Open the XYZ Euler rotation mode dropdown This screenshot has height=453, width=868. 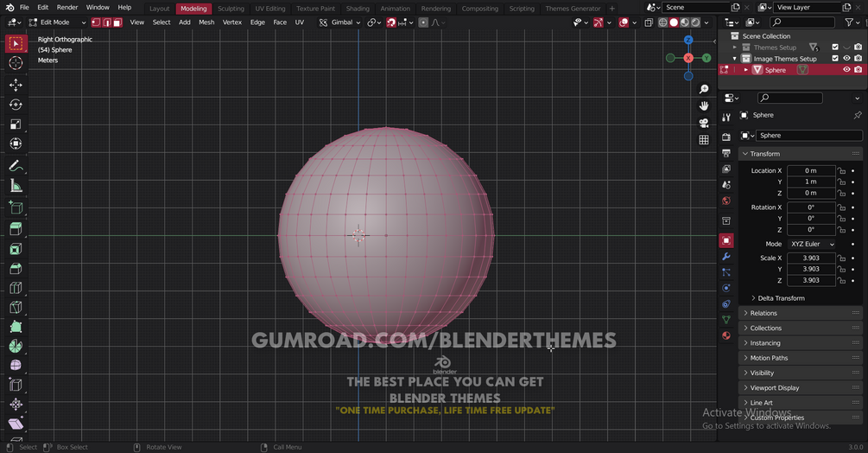[812, 244]
